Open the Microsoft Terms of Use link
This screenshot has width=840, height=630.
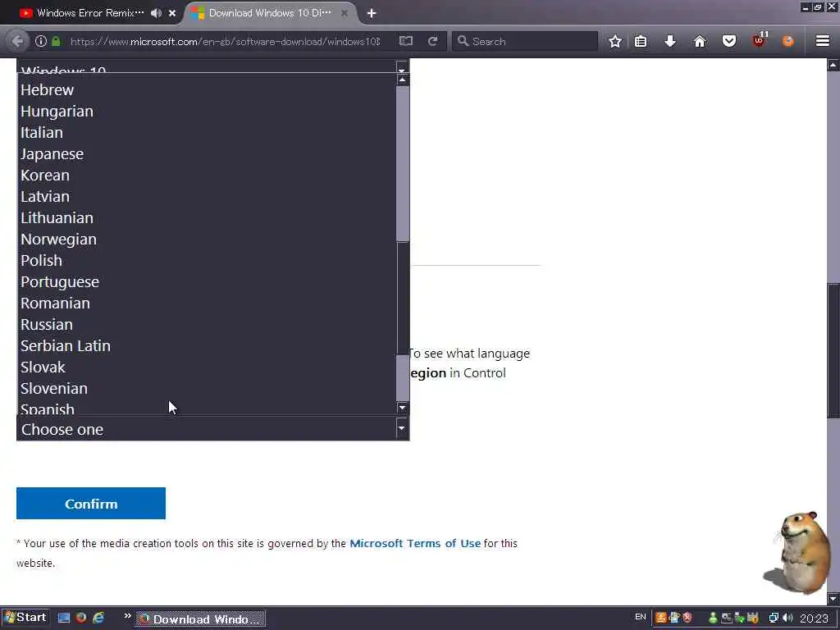click(x=415, y=543)
